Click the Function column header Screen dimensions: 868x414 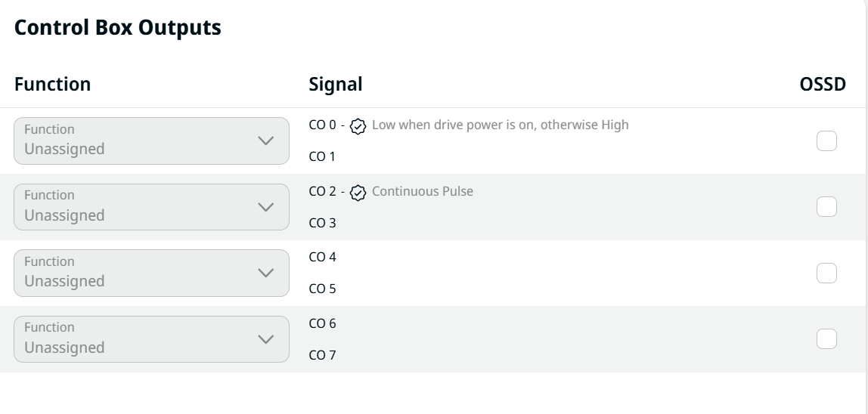click(53, 84)
